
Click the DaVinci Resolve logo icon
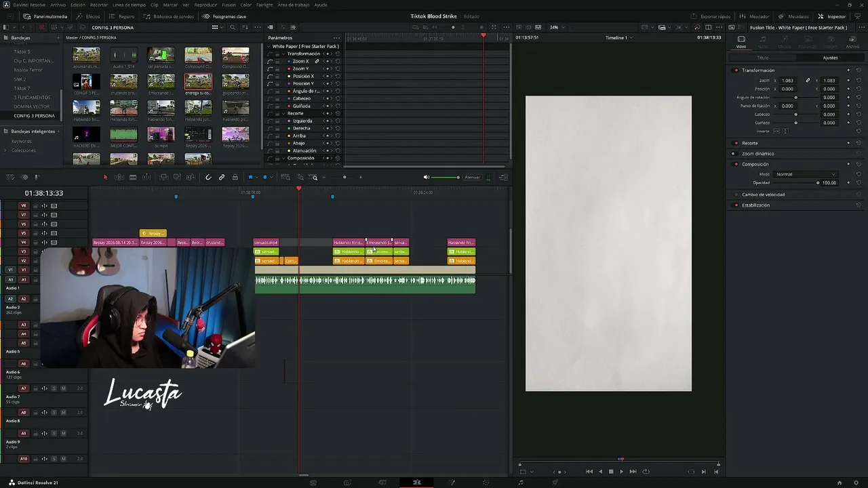(x=12, y=483)
